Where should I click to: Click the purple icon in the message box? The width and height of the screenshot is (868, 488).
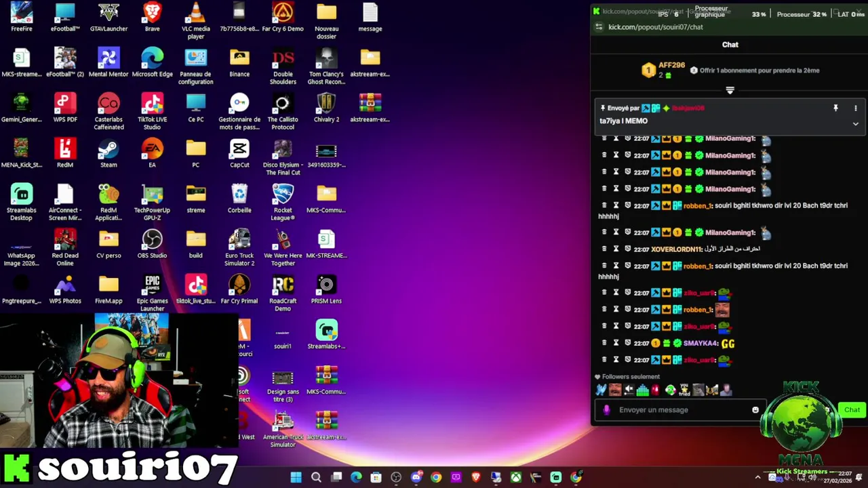pyautogui.click(x=606, y=410)
